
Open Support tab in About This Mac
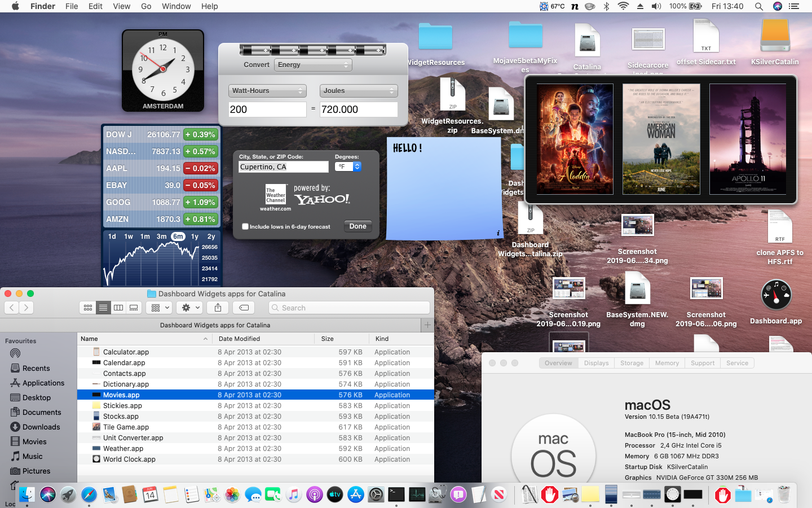[x=703, y=363]
